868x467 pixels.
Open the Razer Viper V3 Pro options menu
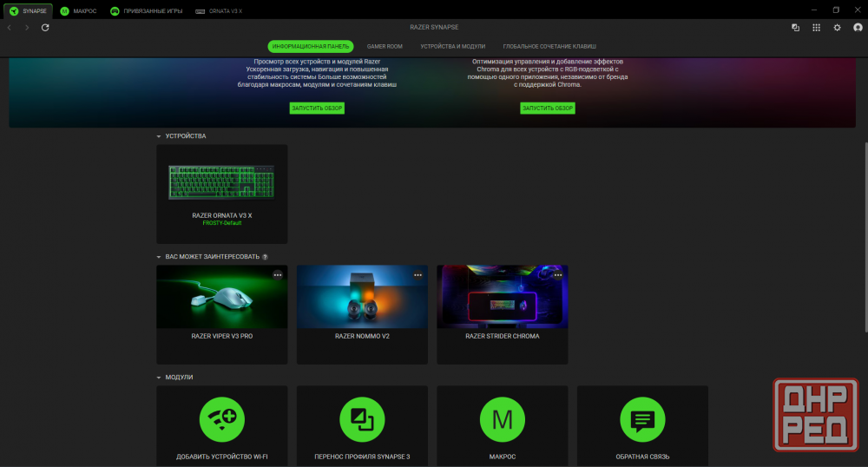[278, 274]
